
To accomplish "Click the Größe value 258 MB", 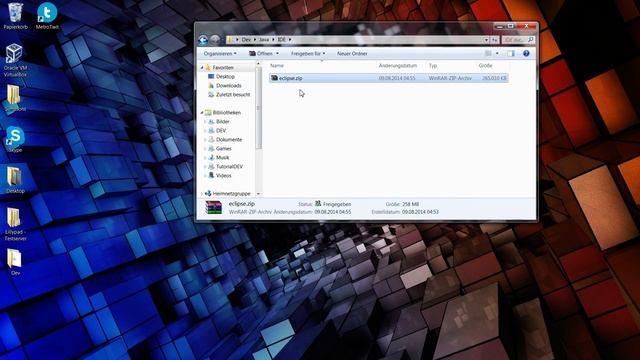I will (x=410, y=204).
